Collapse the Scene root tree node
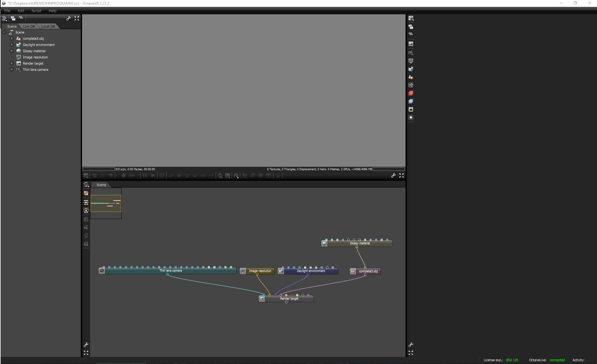Screen dimensions: 597x364 (x=4, y=32)
